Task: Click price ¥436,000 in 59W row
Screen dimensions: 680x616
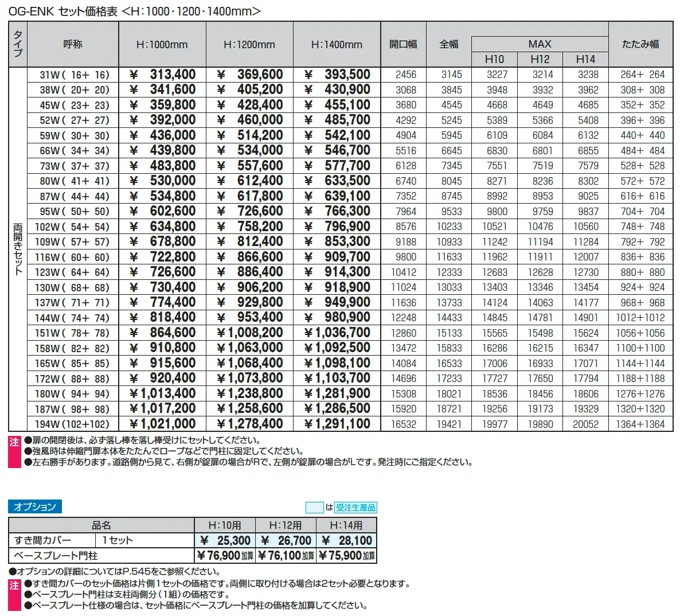Action: (163, 135)
